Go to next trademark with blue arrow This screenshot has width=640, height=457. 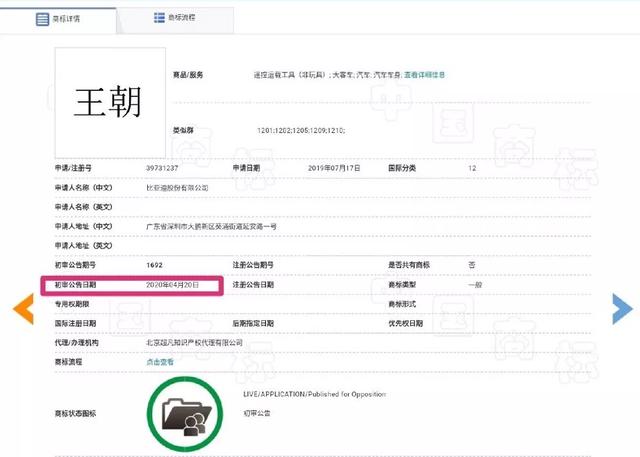pos(622,309)
